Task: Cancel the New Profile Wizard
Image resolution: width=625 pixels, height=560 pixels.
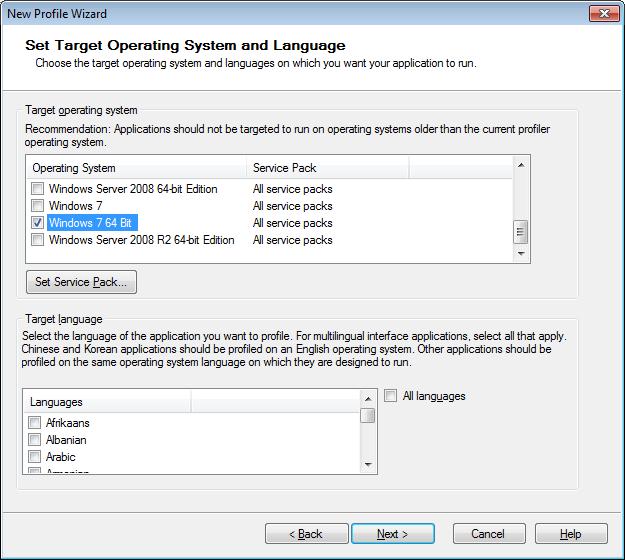Action: click(489, 534)
